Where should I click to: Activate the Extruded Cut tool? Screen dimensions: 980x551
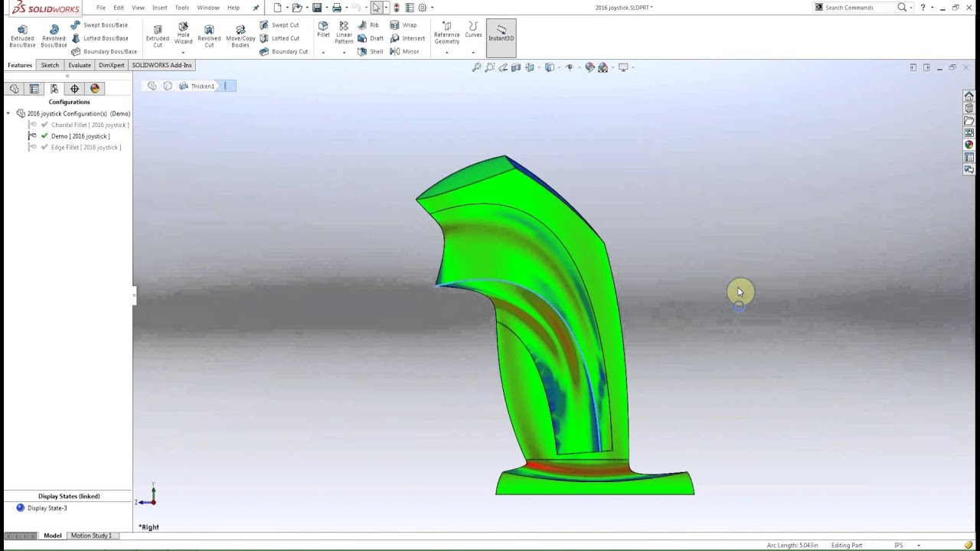tap(158, 36)
